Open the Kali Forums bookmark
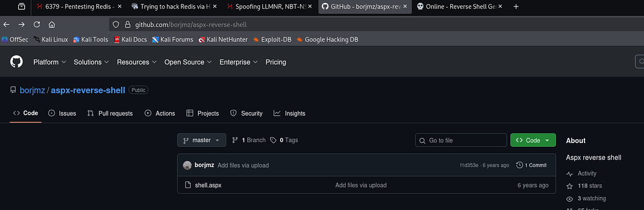Image resolution: width=644 pixels, height=210 pixels. click(x=173, y=39)
